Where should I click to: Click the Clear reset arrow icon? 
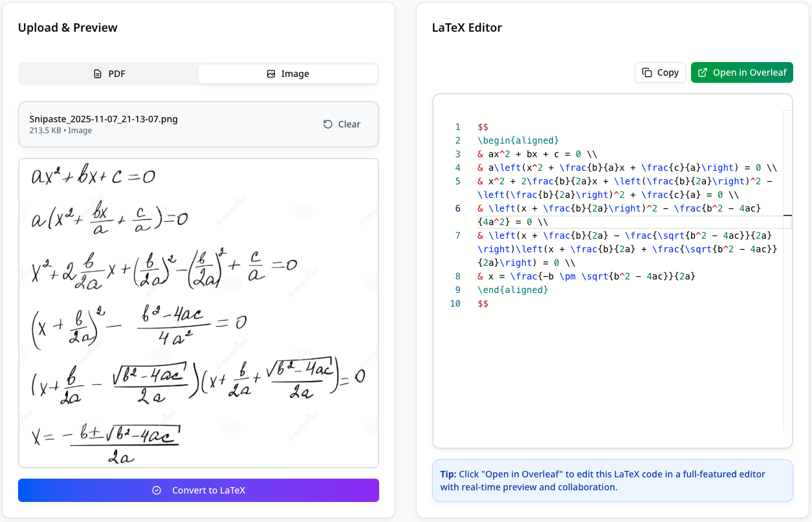pos(328,124)
